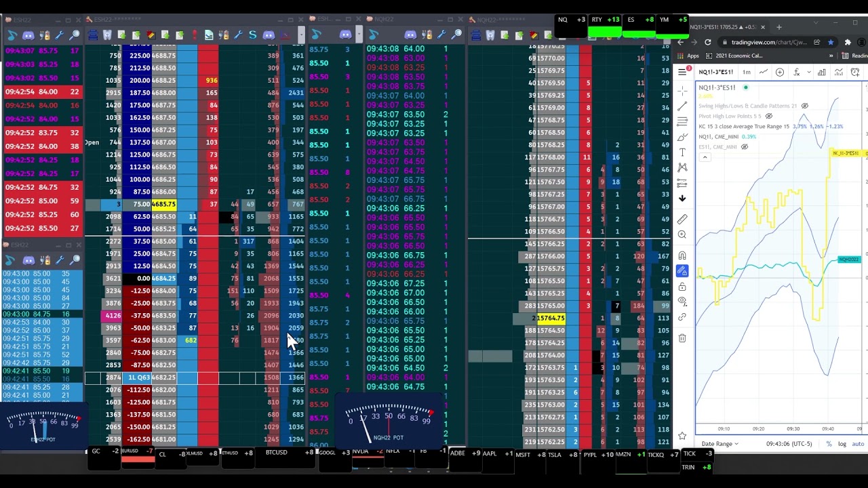868x488 pixels.
Task: Create an alert with the clock icon
Action: (x=855, y=72)
